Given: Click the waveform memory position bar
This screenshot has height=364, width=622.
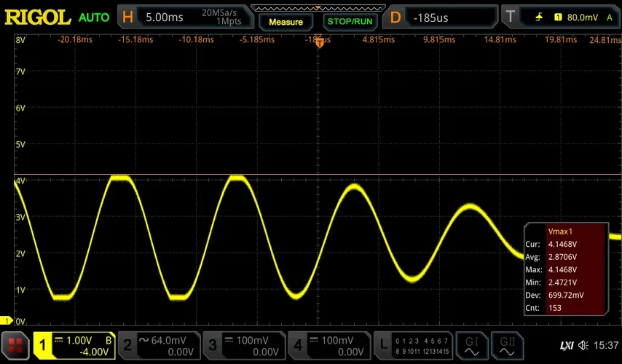Looking at the screenshot, I should click(318, 8).
